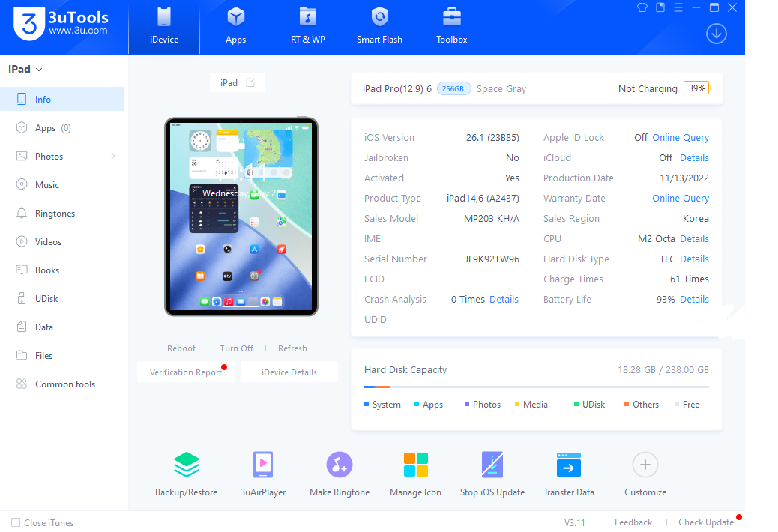Expand the Photos sidebar submenu arrow
Viewport: 778px width, 532px height.
click(x=113, y=157)
